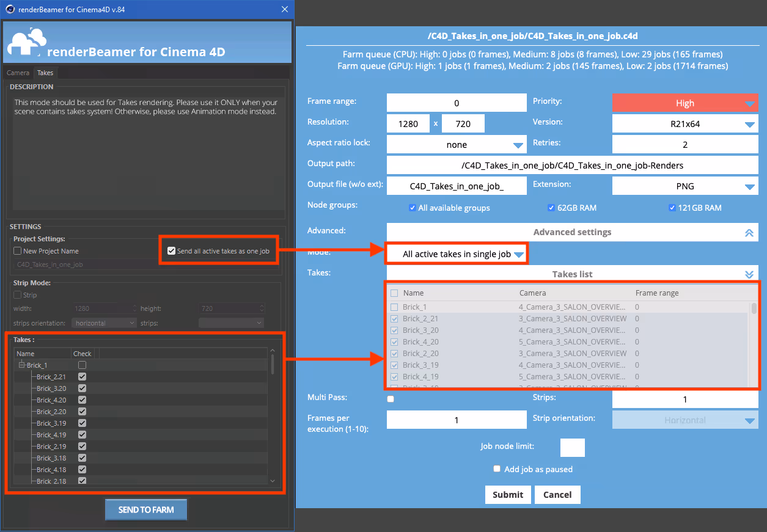Toggle the select-all checkbox in Takes list header
Image resolution: width=767 pixels, height=532 pixels.
pyautogui.click(x=394, y=293)
